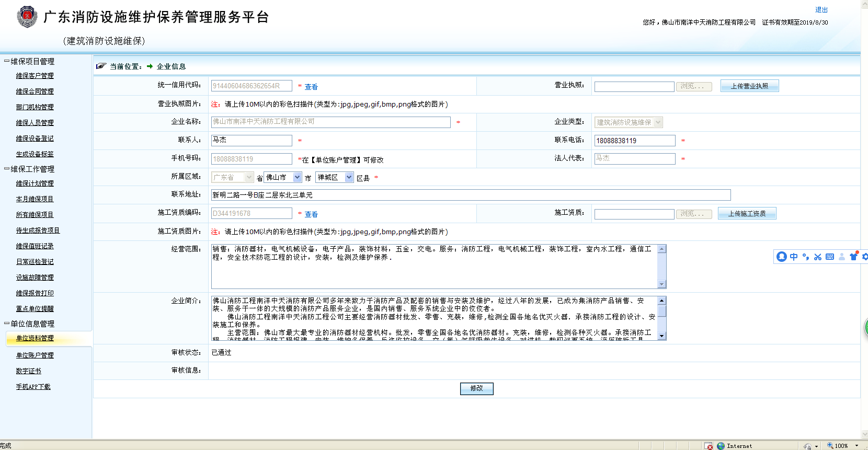Click the IME user account icon
The height and width of the screenshot is (450, 868).
click(842, 257)
